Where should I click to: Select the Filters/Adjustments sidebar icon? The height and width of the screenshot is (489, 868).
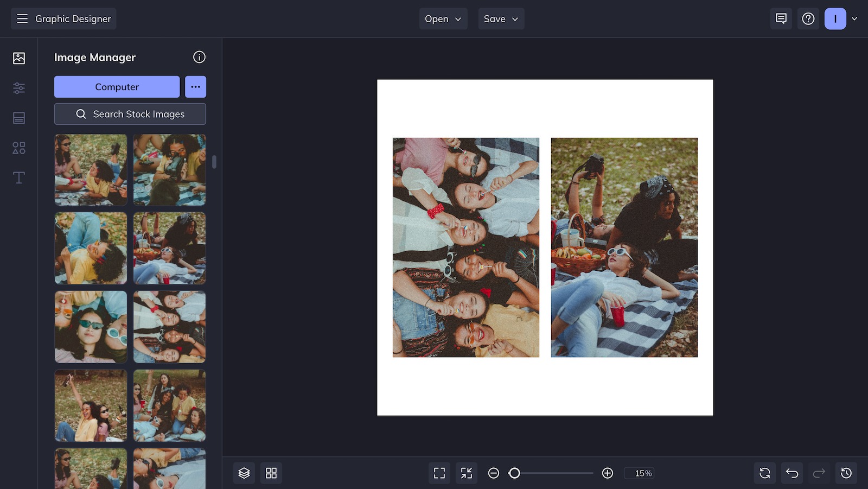(x=18, y=88)
